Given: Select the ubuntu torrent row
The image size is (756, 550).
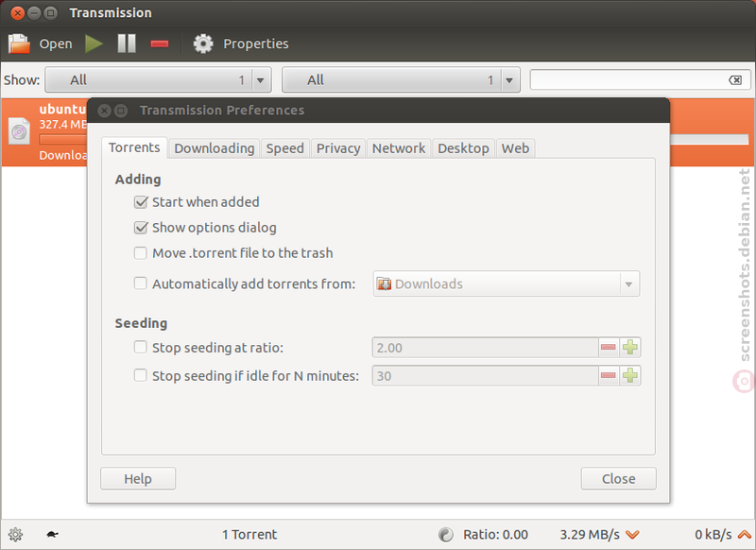Looking at the screenshot, I should 378,132.
